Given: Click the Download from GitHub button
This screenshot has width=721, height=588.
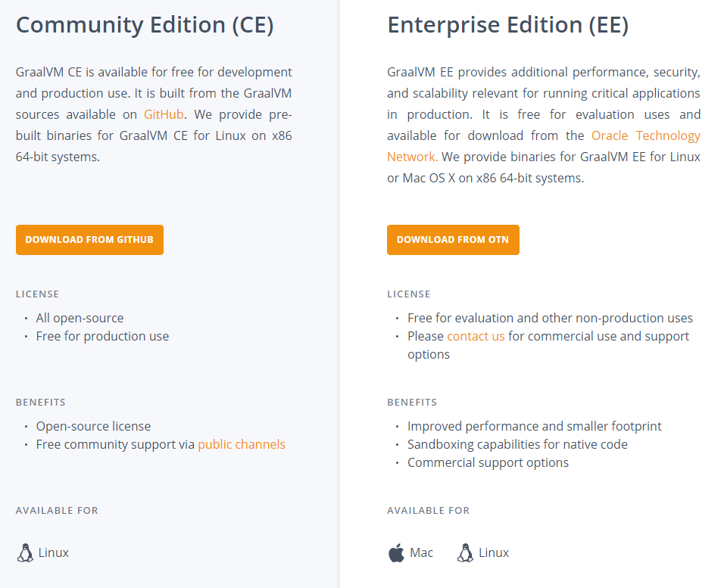Looking at the screenshot, I should 89,240.
